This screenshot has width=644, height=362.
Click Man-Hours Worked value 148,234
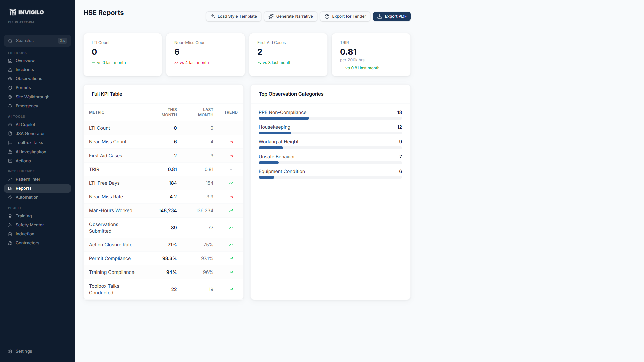(168, 210)
